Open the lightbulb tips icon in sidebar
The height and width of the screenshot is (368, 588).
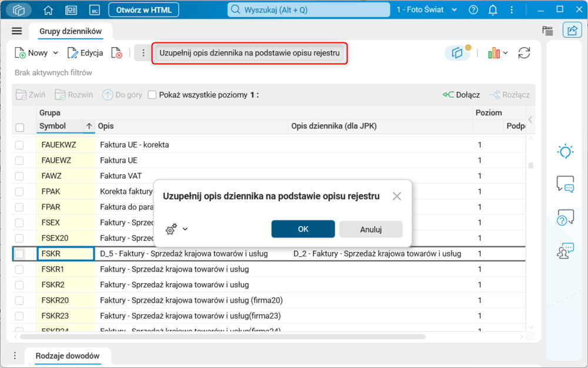[565, 152]
